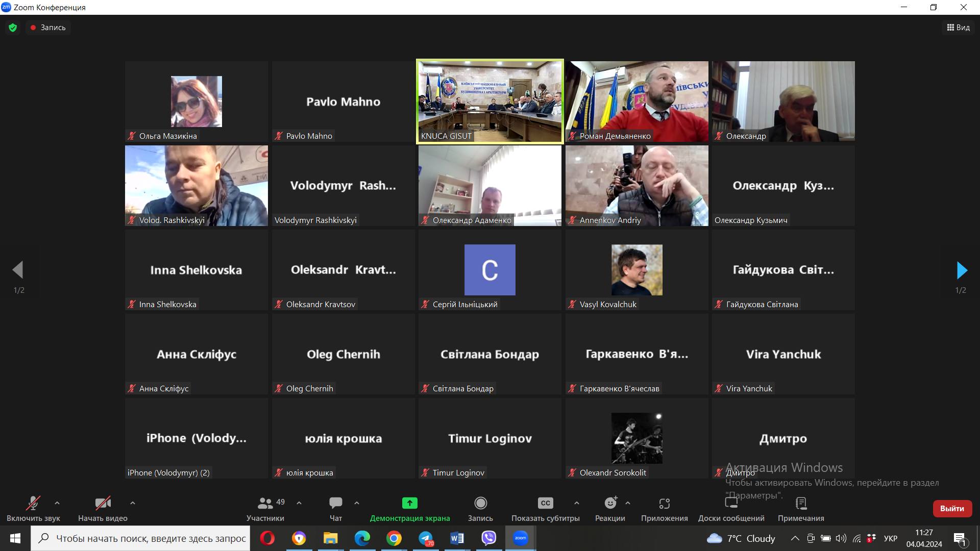Viewport: 980px width, 551px height.
Task: Select Annenkov Andriy video tile
Action: coord(637,186)
